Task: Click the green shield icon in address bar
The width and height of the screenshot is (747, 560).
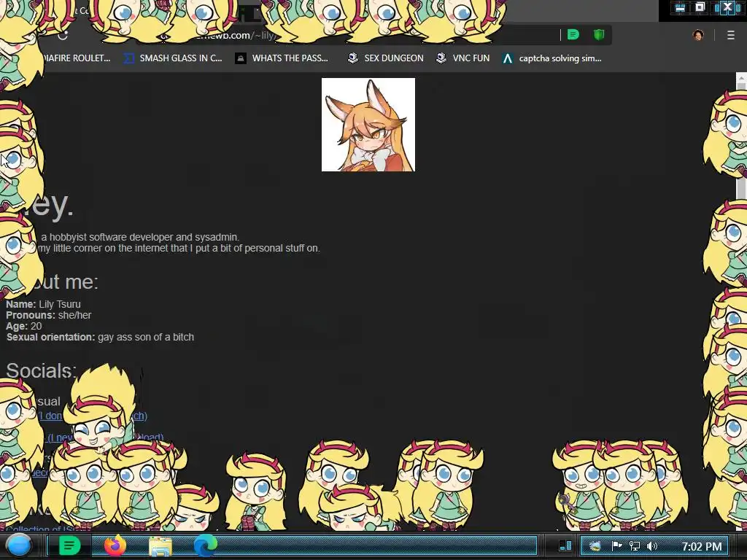Action: tap(599, 35)
